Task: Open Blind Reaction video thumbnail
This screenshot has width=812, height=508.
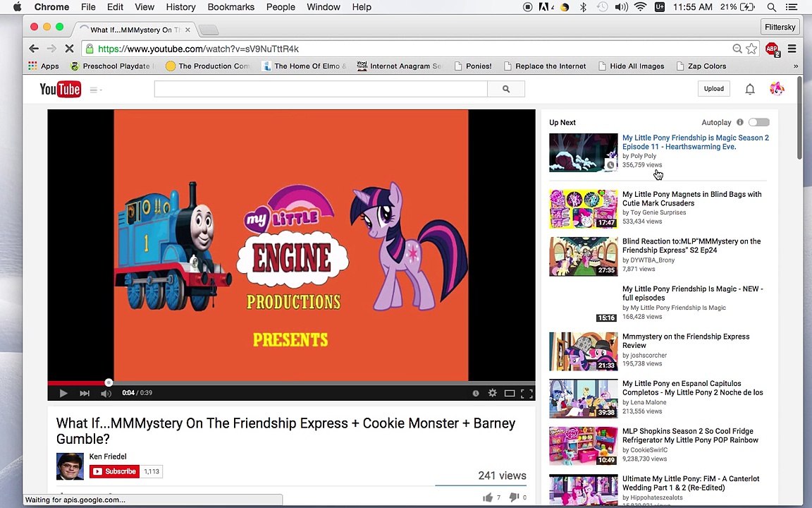Action: [x=584, y=256]
